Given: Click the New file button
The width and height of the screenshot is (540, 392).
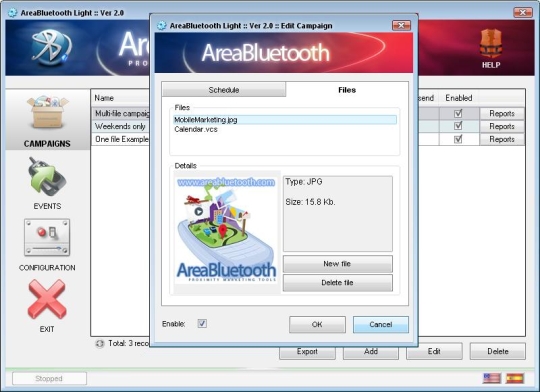Looking at the screenshot, I should click(x=338, y=264).
